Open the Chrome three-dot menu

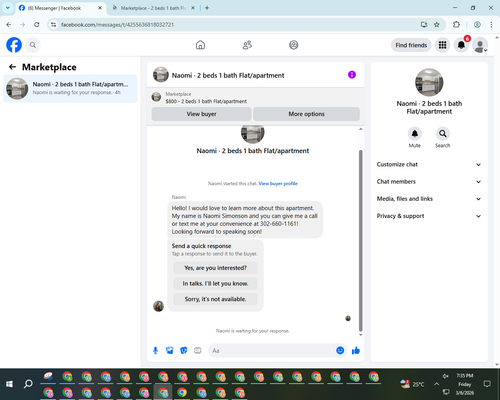point(491,25)
